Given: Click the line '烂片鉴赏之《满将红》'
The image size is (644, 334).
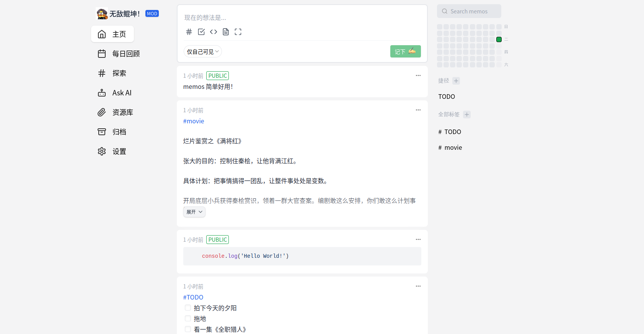Looking at the screenshot, I should click(214, 141).
